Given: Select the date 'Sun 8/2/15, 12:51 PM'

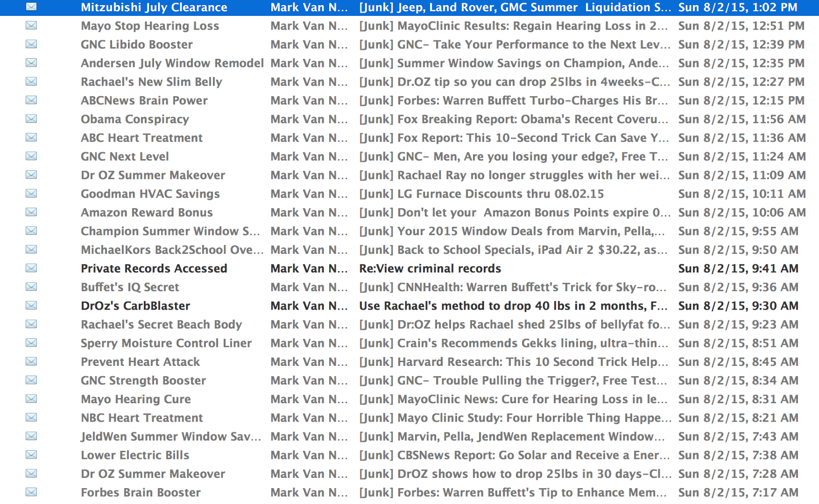Looking at the screenshot, I should coord(742,26).
